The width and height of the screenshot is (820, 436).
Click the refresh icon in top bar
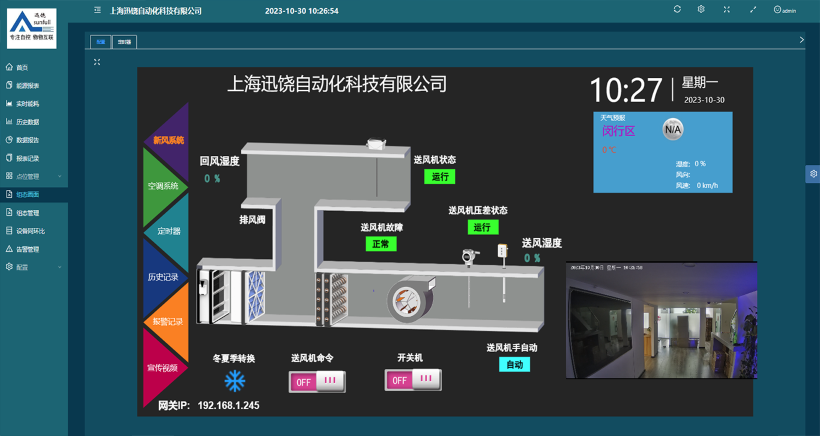(x=677, y=9)
